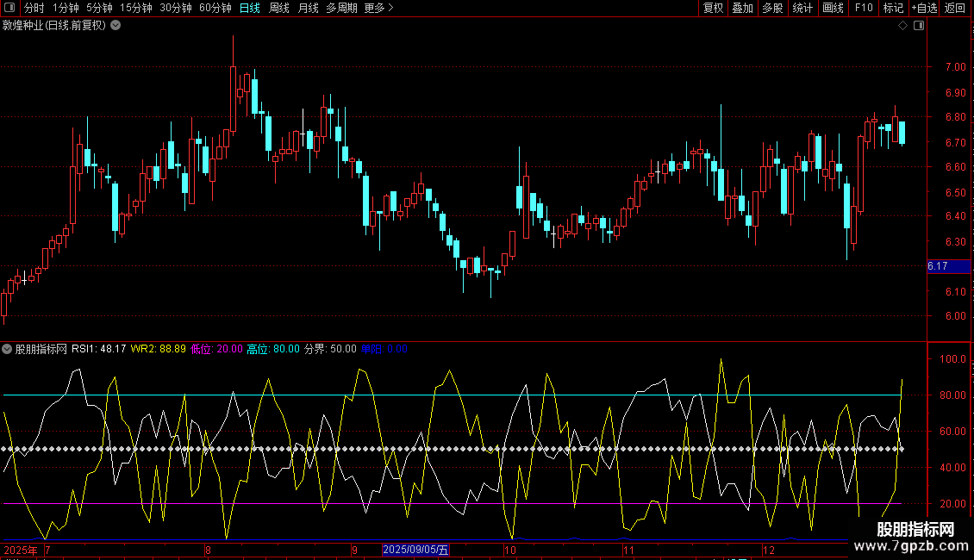The width and height of the screenshot is (974, 560).
Task: Click the 返回 back button
Action: [x=955, y=9]
